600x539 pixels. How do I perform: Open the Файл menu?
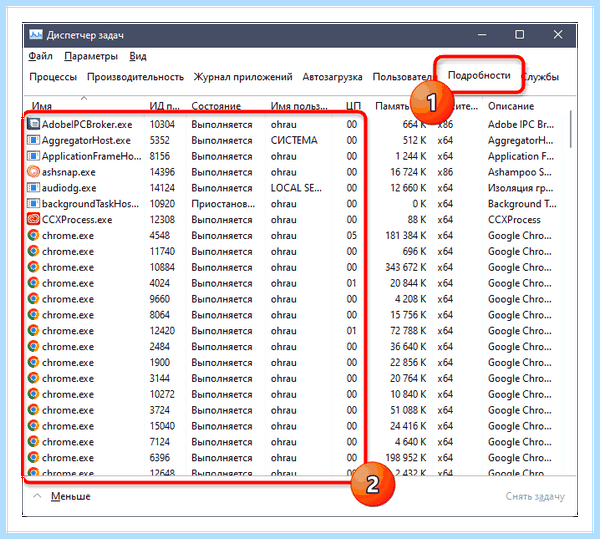coord(41,56)
